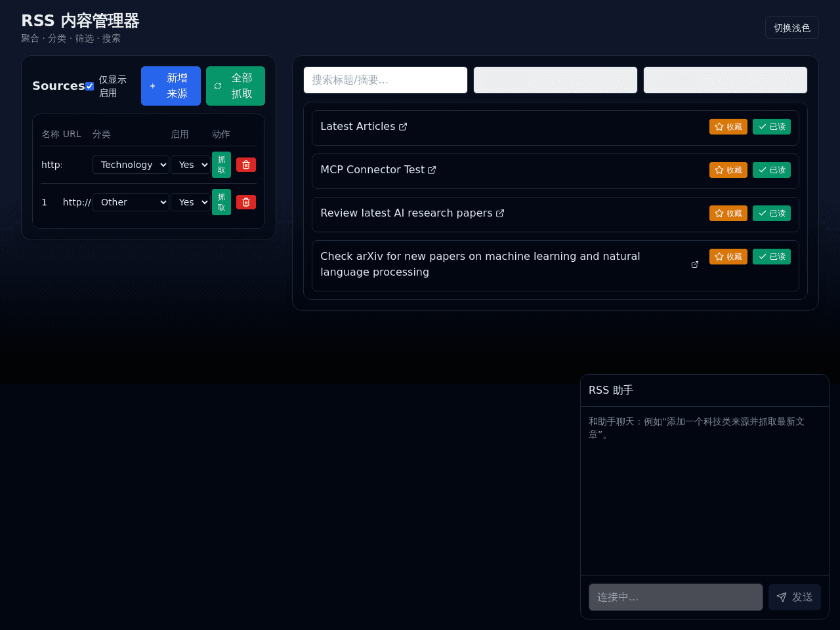Open the Yes dropdown in Other row
The image size is (840, 630).
(x=190, y=202)
